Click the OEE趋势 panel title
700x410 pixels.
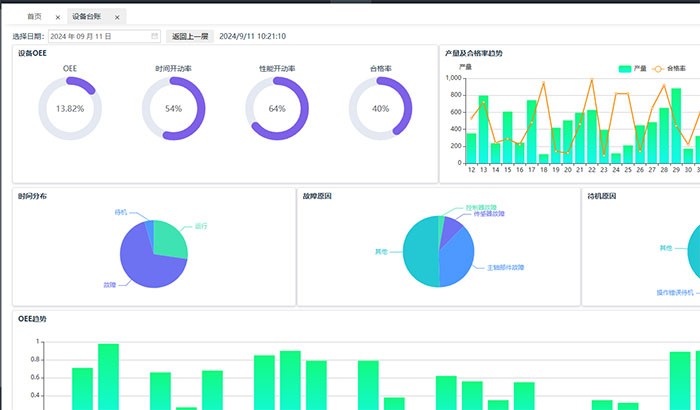32,319
